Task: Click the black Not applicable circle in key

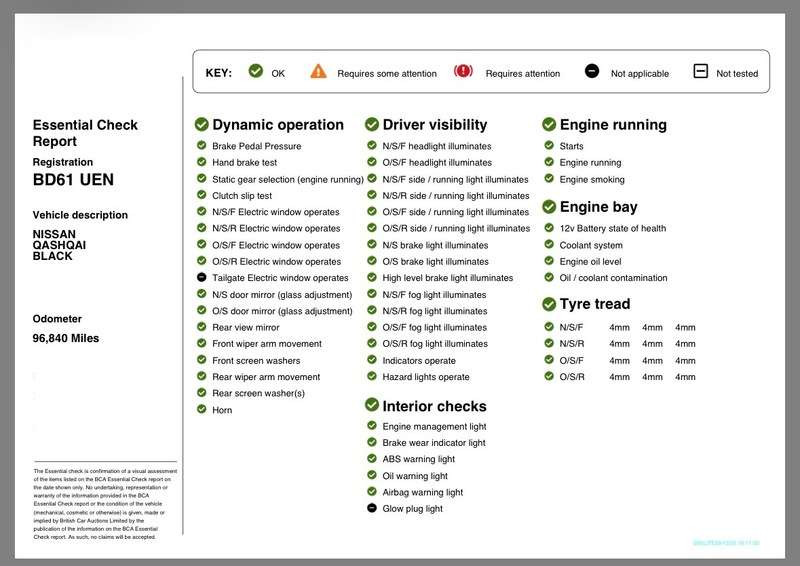Action: 591,72
